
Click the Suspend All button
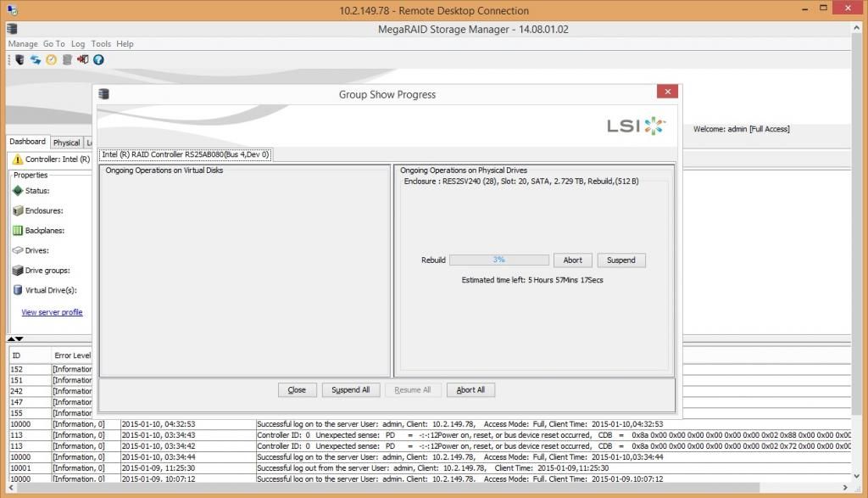[x=350, y=390]
